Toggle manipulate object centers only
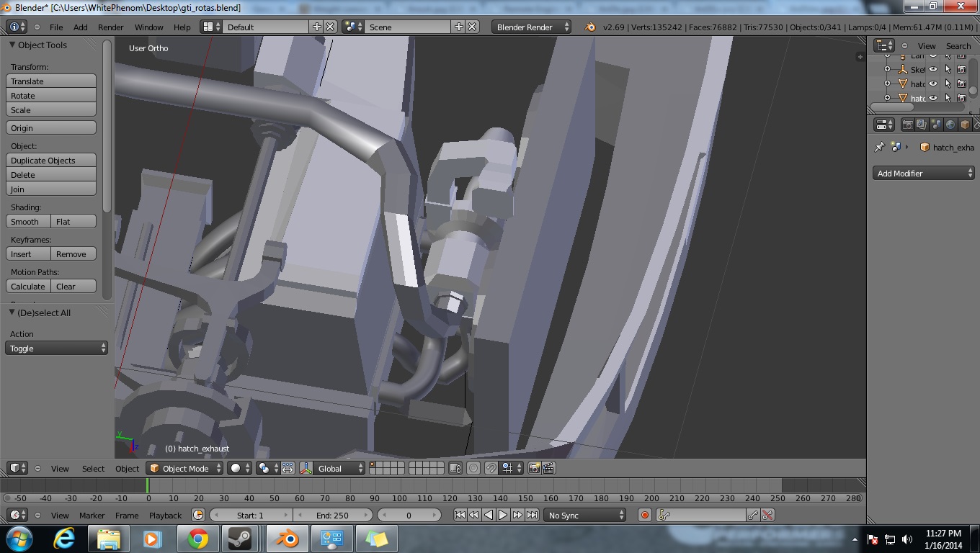980x553 pixels. click(x=288, y=468)
